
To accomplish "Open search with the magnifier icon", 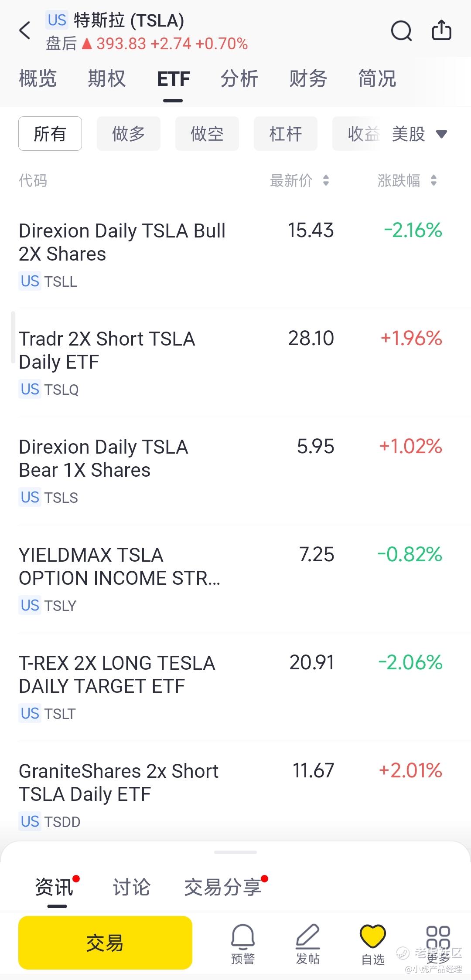I will tap(401, 31).
